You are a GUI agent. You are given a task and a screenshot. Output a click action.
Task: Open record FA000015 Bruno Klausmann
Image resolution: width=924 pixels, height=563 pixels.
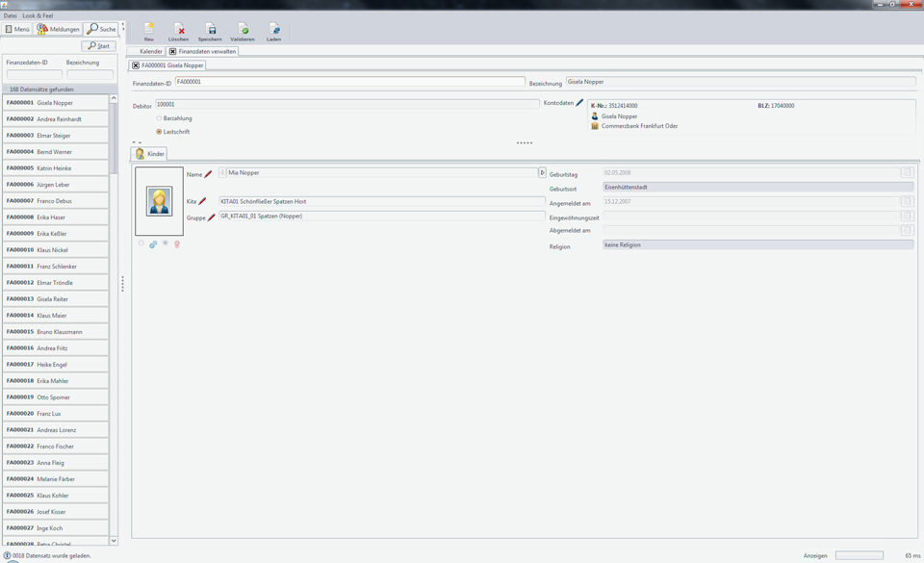(56, 332)
